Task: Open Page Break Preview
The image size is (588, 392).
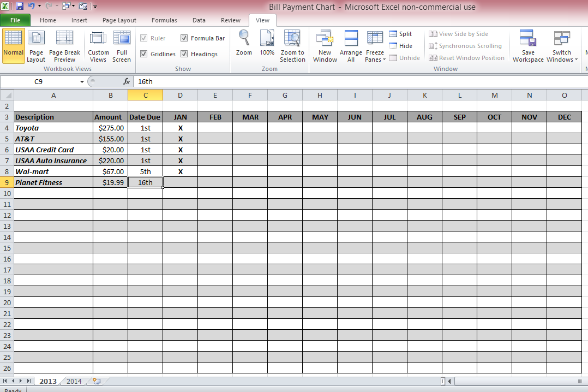Action: [64, 45]
